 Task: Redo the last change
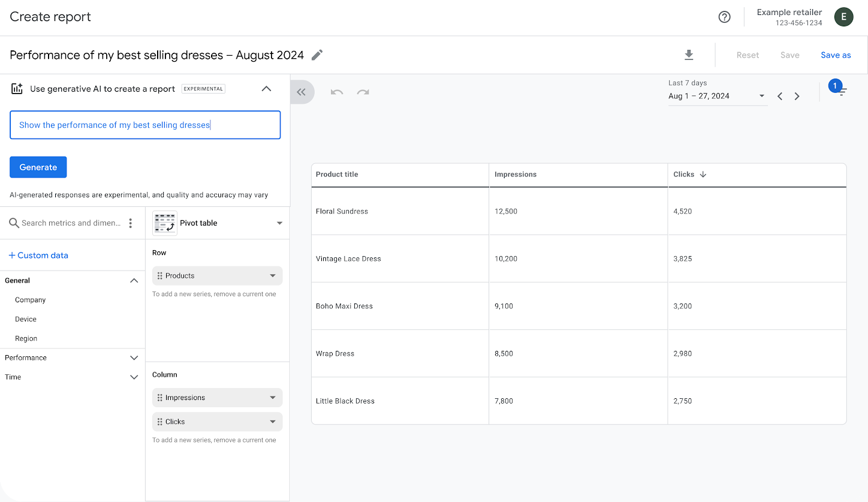click(363, 92)
